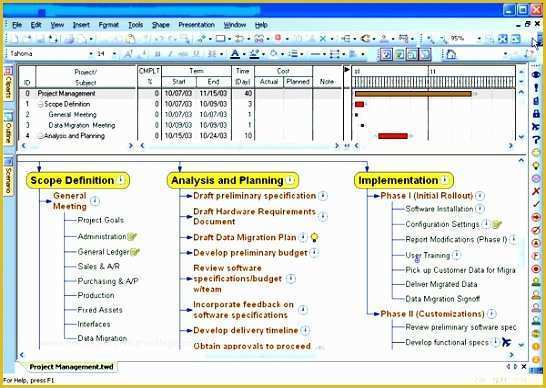Image resolution: width=546 pixels, height=388 pixels.
Task: Click the note icon beside Configuration Settings
Action: [497, 225]
